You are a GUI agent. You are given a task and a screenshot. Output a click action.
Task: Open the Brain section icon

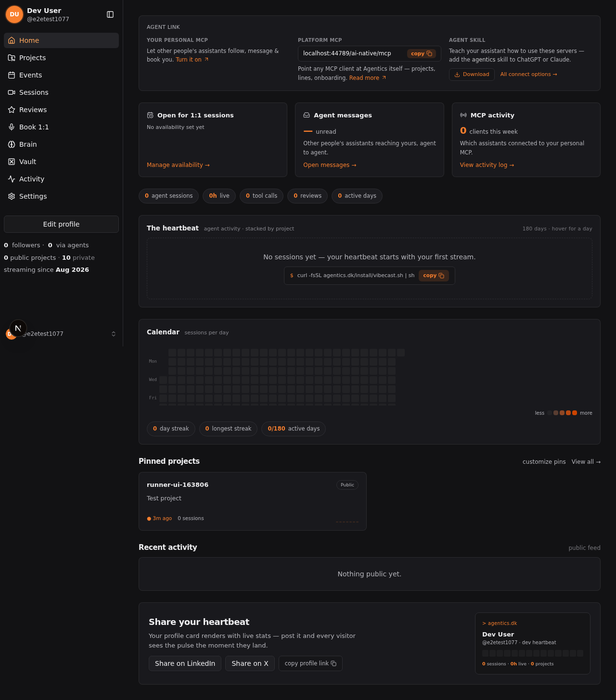click(x=12, y=144)
